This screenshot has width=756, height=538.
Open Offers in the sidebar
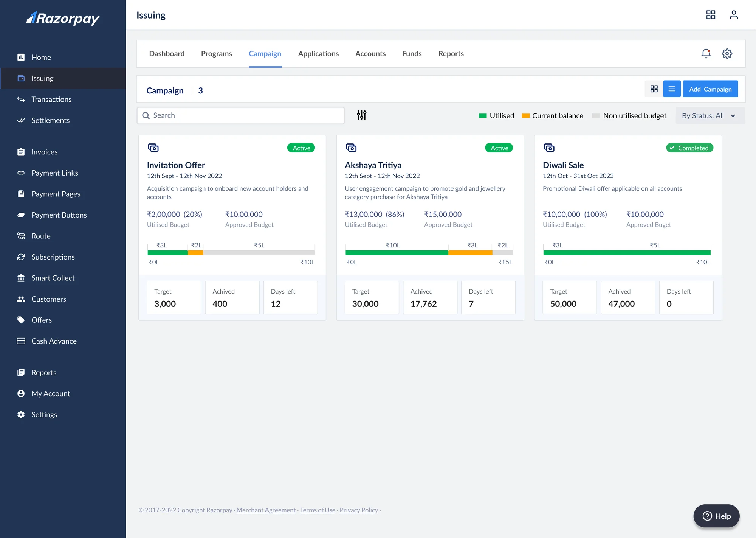pos(63,320)
